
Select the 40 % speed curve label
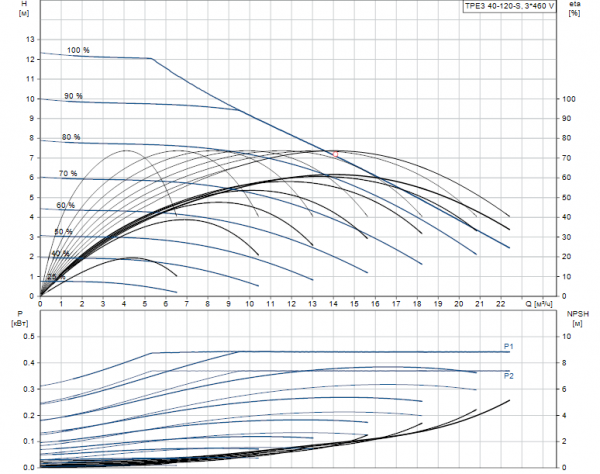pyautogui.click(x=61, y=253)
